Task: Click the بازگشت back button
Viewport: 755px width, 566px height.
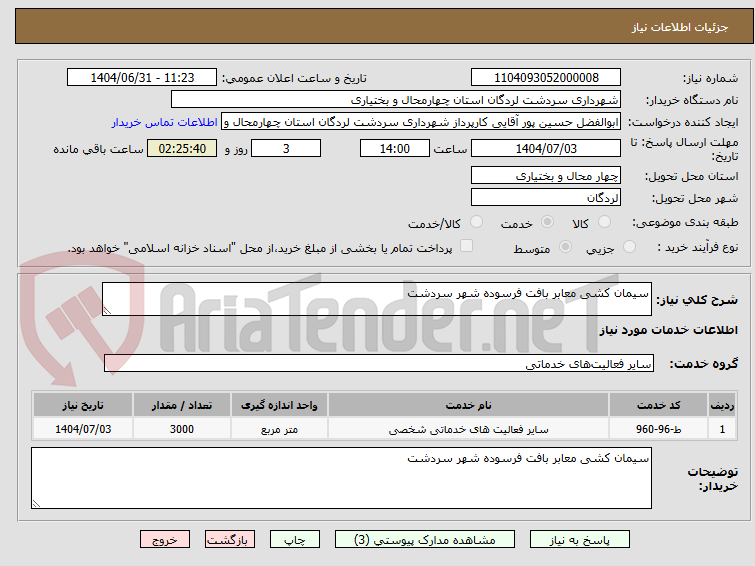Action: tap(230, 540)
